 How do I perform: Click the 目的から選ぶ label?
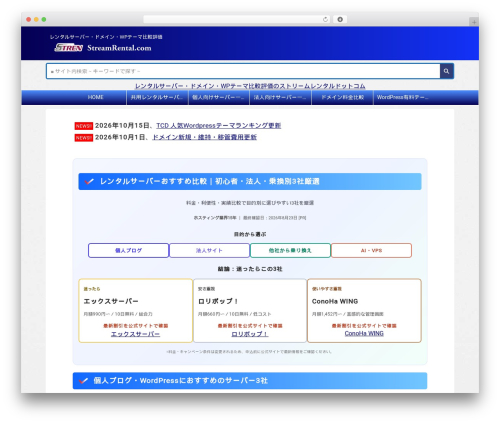click(250, 234)
